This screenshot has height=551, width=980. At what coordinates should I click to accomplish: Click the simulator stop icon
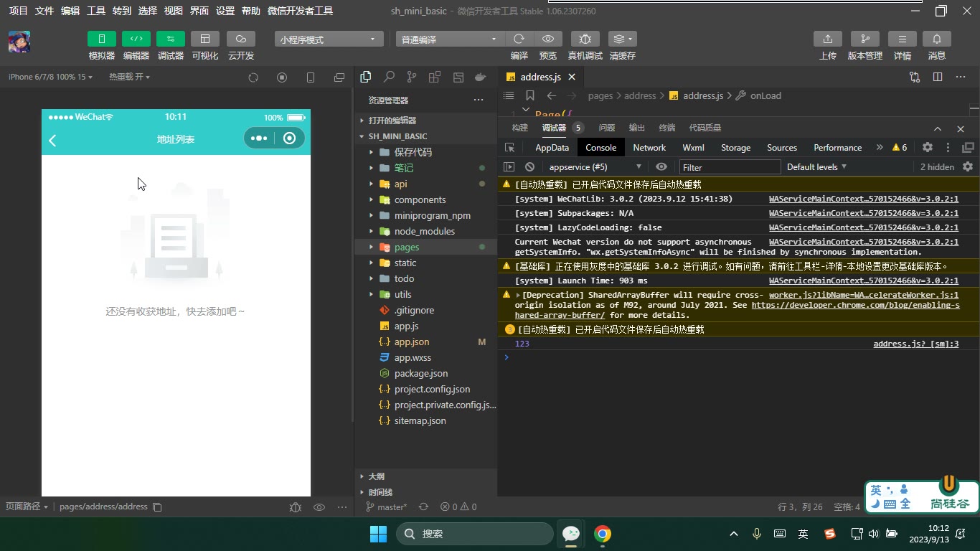pos(282,77)
